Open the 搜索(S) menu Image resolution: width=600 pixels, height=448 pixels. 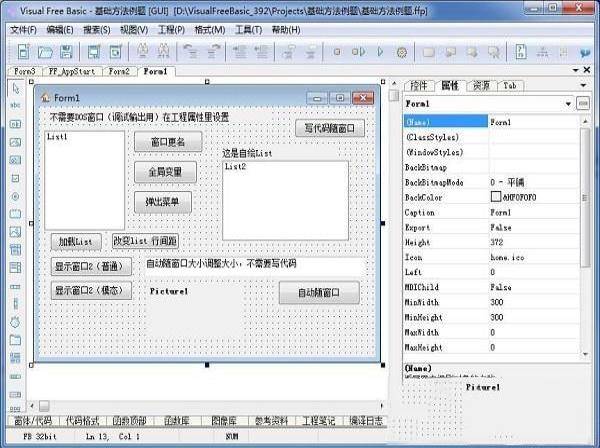[97, 30]
